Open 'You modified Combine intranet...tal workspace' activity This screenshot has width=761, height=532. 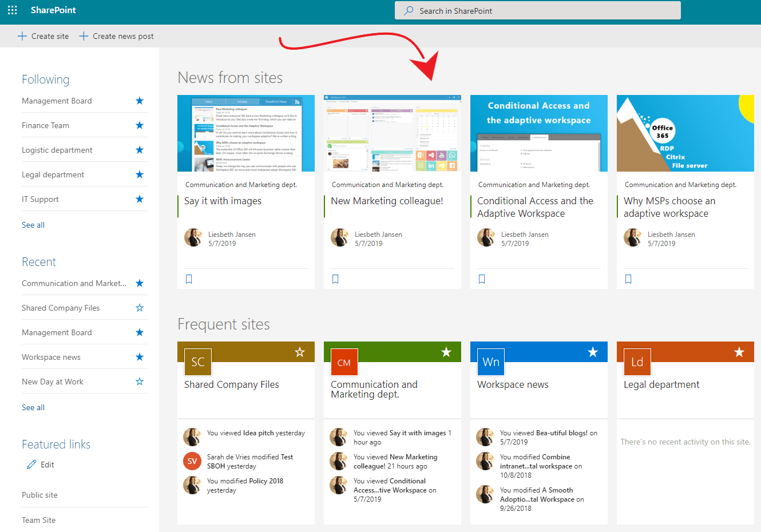pos(541,466)
